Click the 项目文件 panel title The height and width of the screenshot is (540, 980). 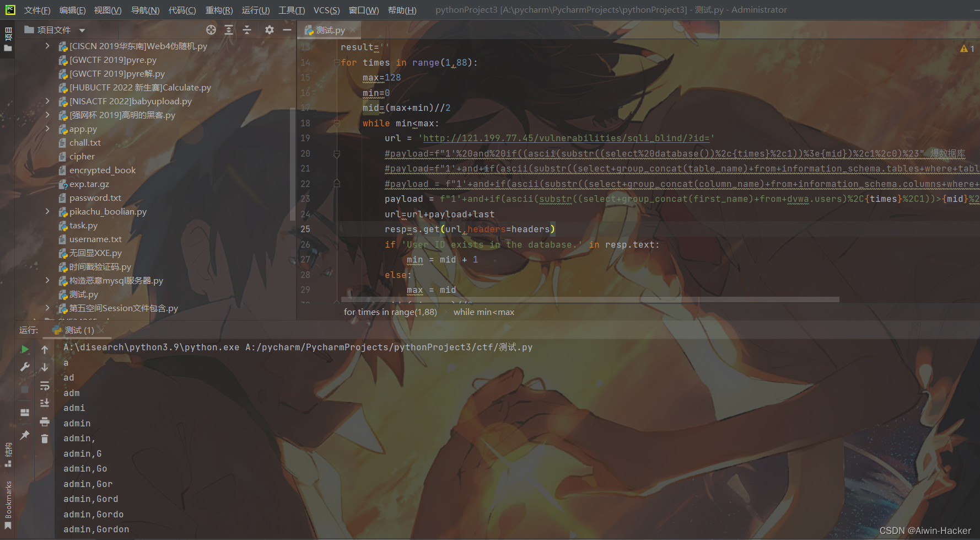click(x=53, y=30)
